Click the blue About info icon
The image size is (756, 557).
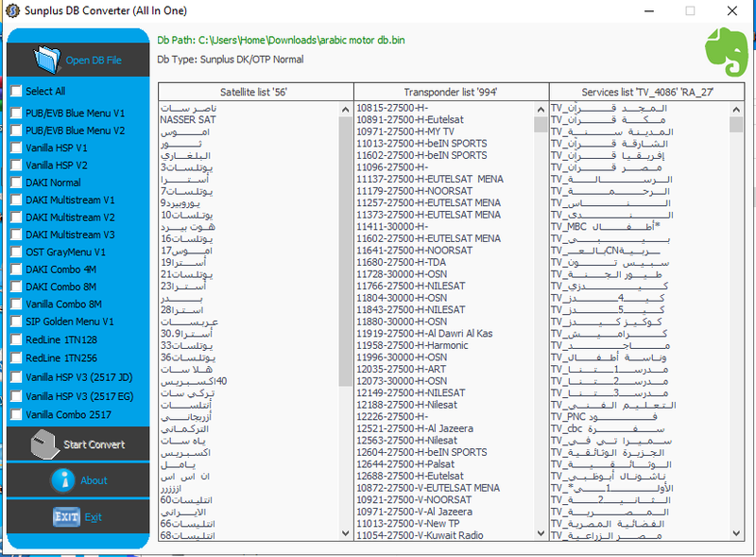tap(63, 480)
